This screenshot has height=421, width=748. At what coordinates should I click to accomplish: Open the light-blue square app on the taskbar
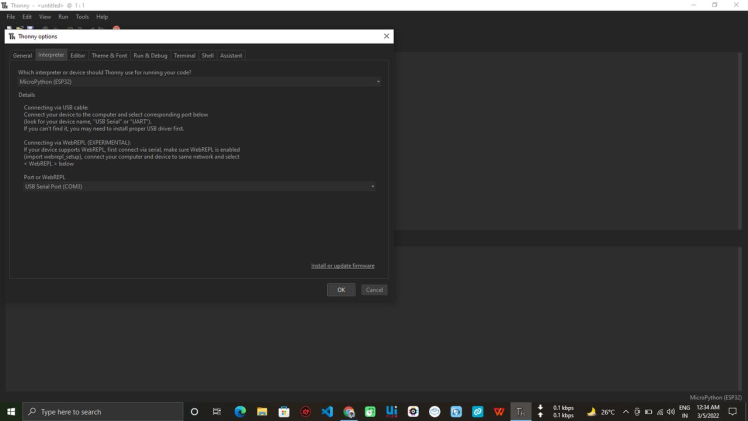click(x=456, y=411)
